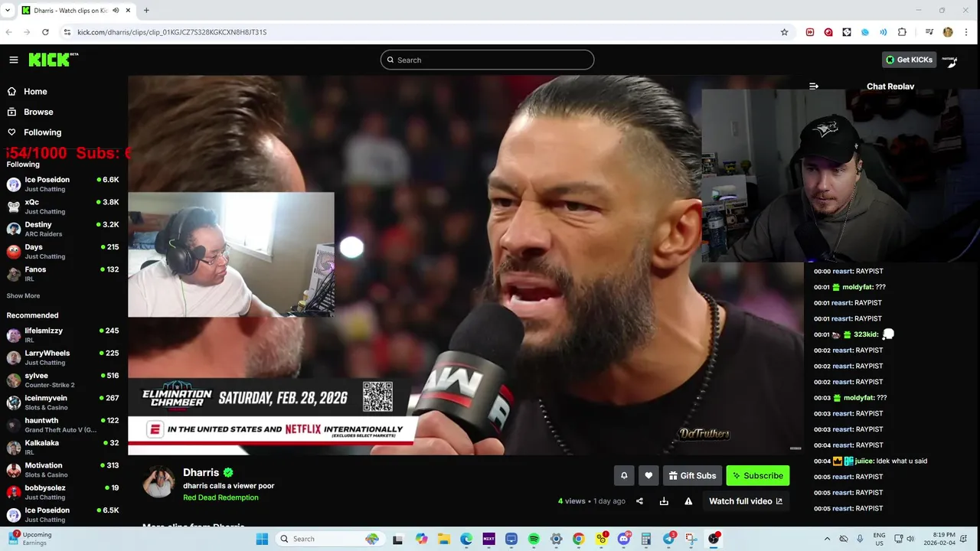
Task: Open Days channel in sidebar
Action: pyautogui.click(x=63, y=251)
